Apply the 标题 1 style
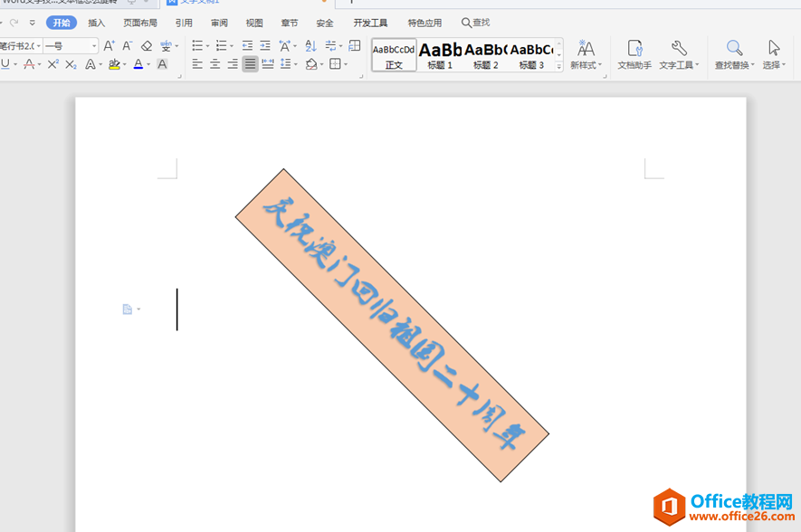 click(x=440, y=55)
